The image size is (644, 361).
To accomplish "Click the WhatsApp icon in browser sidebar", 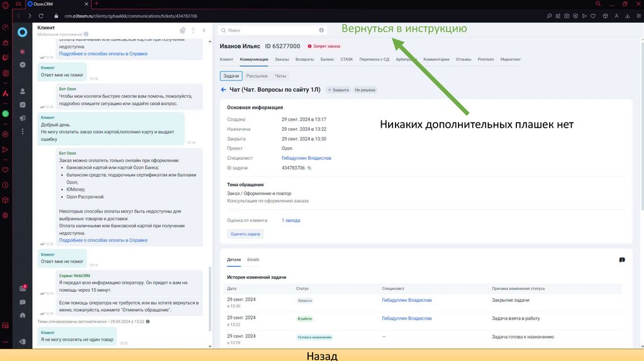I will tap(6, 114).
